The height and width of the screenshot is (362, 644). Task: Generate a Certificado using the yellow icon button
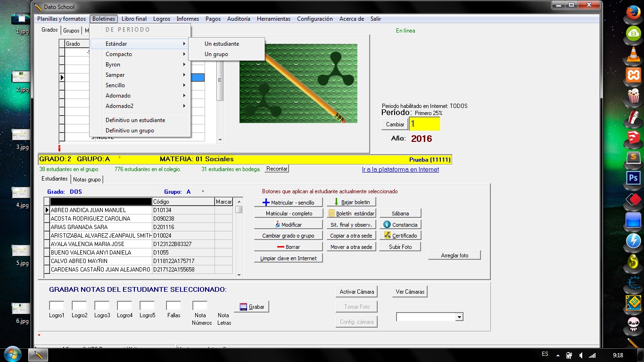400,236
